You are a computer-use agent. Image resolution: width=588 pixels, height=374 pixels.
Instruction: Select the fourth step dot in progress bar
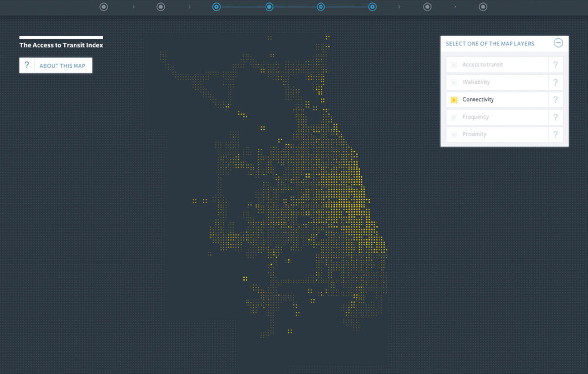(269, 7)
